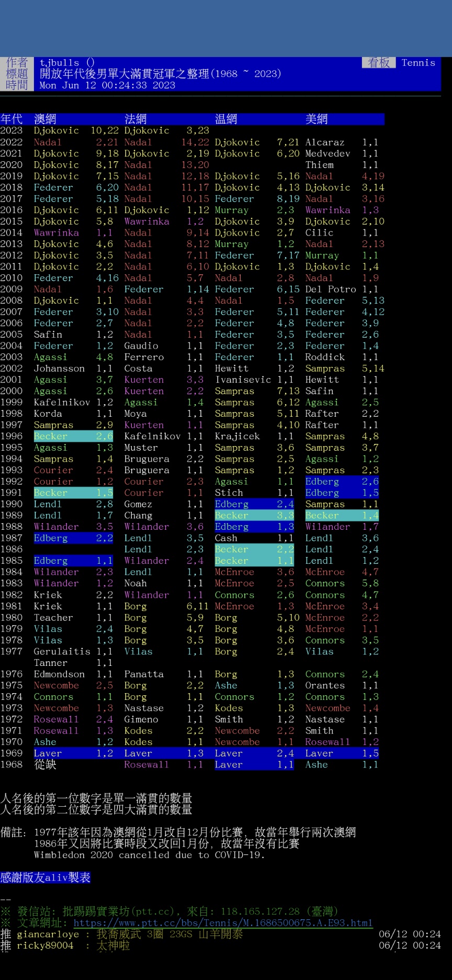The height and width of the screenshot is (980, 452).
Task: Select Roddick in the 2003 row
Action: coord(325,357)
